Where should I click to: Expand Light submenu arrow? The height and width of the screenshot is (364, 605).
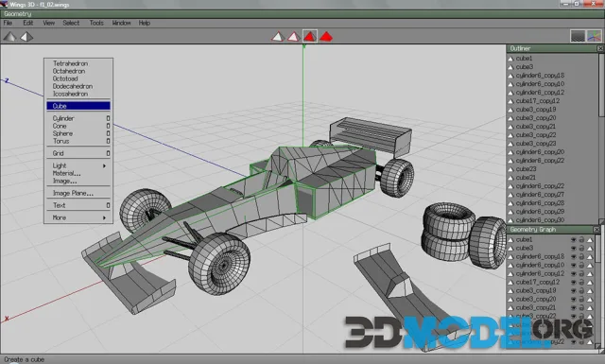pyautogui.click(x=104, y=166)
